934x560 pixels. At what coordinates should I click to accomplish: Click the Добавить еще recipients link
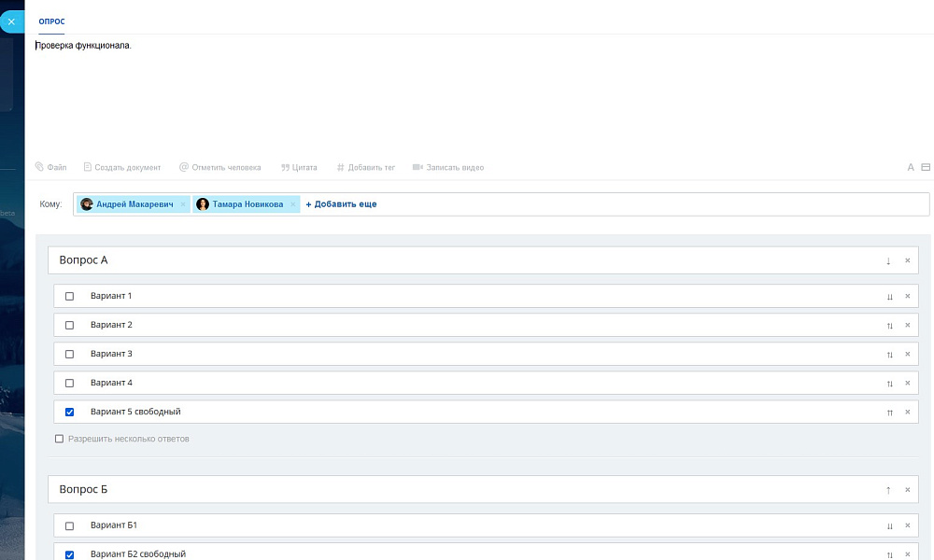tap(342, 204)
